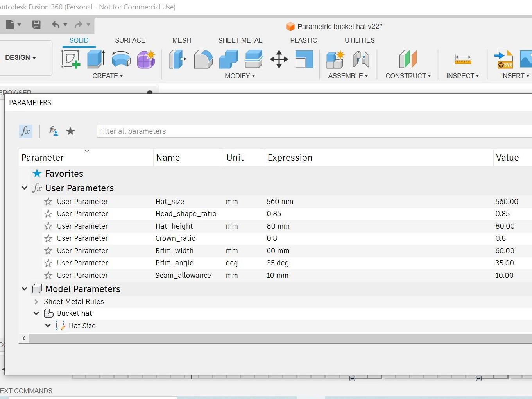Expand the Sheet Metal Rules node
This screenshot has width=532, height=399.
coord(36,302)
